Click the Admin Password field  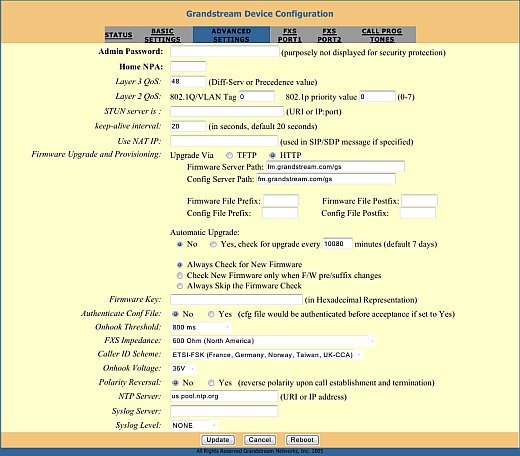click(224, 52)
